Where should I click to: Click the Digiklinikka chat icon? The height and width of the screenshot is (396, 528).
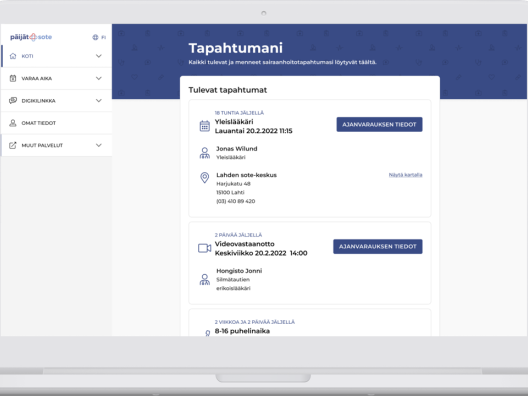[x=13, y=101]
